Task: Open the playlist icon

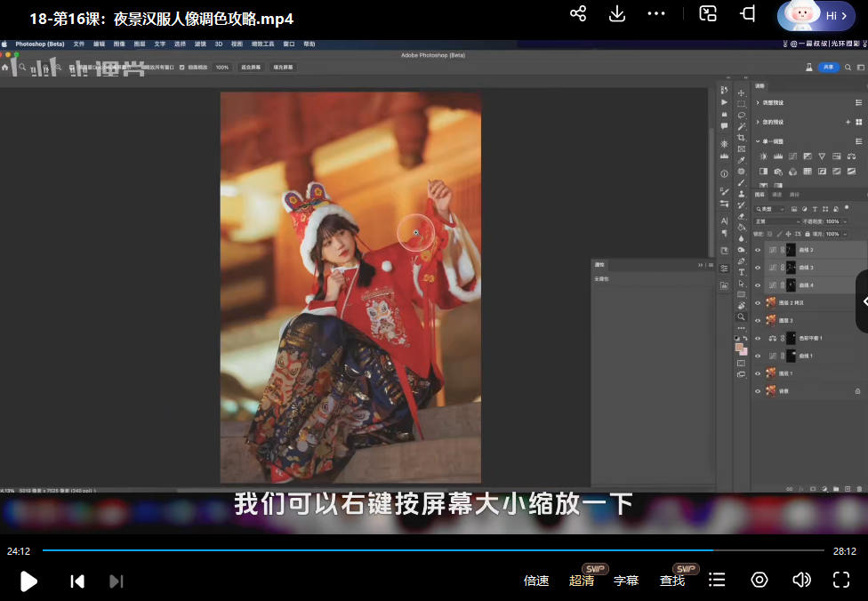Action: coord(717,580)
